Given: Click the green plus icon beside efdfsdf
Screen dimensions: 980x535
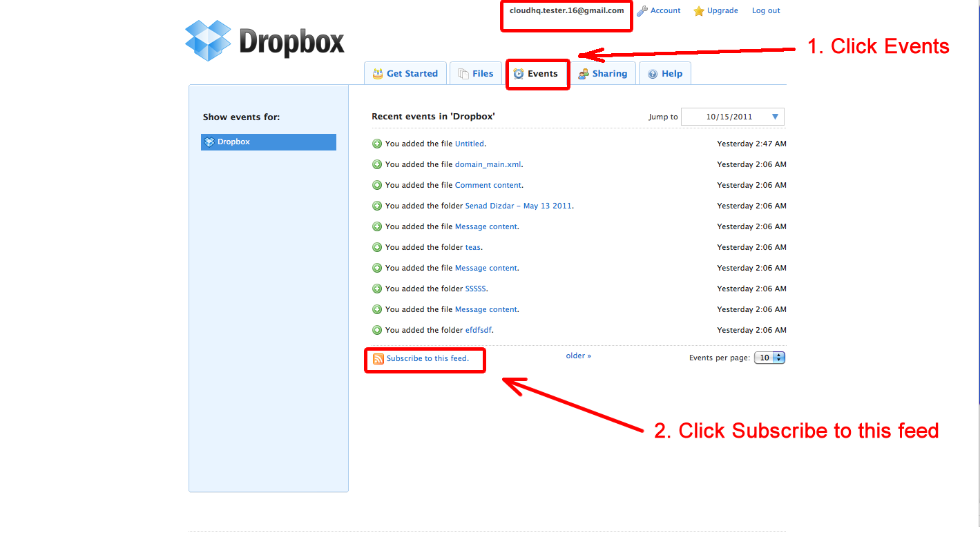Looking at the screenshot, I should (377, 330).
